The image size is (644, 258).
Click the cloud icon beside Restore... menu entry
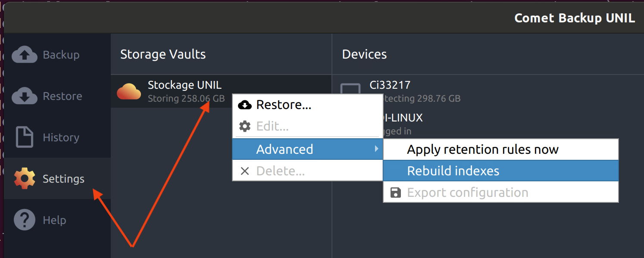coord(245,105)
